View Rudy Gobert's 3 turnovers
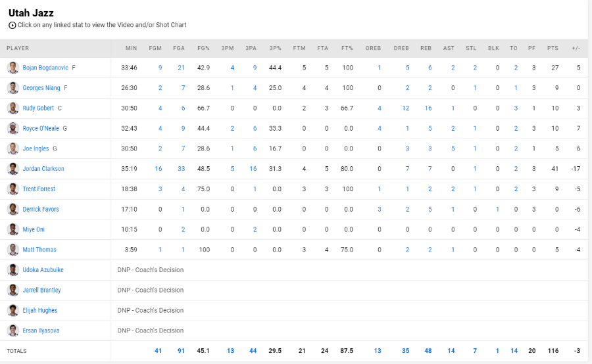Image resolution: width=592 pixels, height=364 pixels. click(x=516, y=108)
